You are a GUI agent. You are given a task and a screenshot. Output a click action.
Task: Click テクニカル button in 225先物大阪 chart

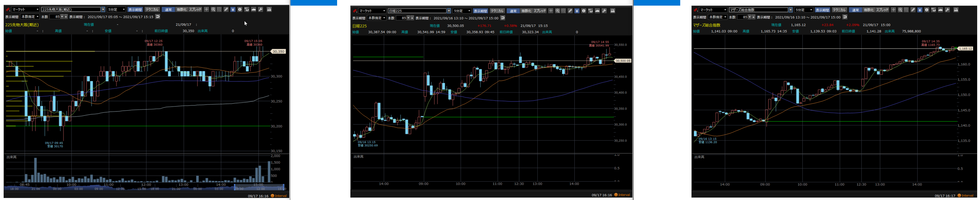tap(152, 9)
